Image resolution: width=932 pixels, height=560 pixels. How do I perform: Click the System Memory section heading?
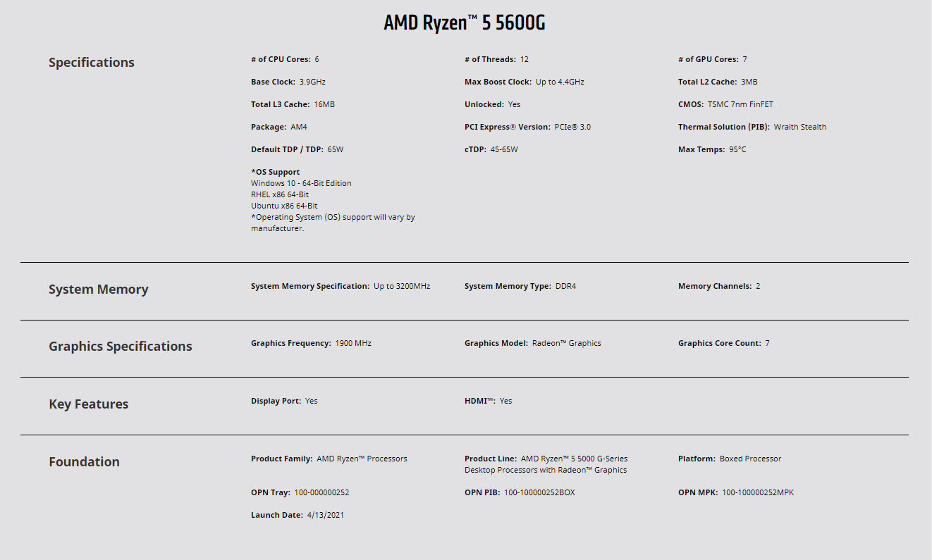(98, 290)
